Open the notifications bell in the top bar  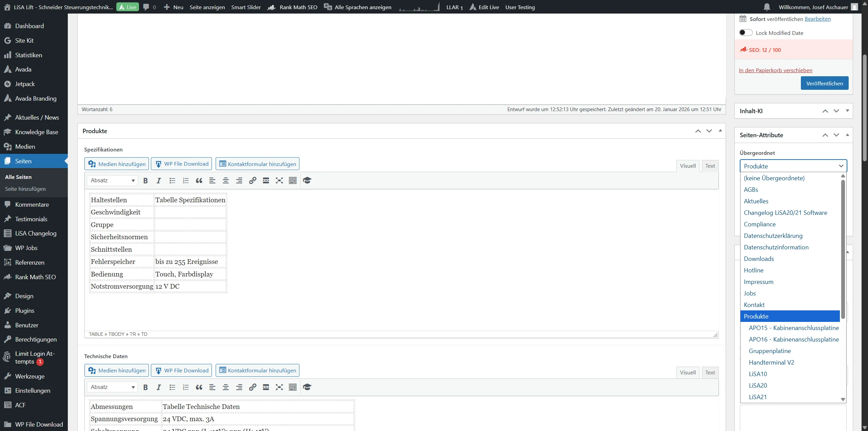click(766, 7)
